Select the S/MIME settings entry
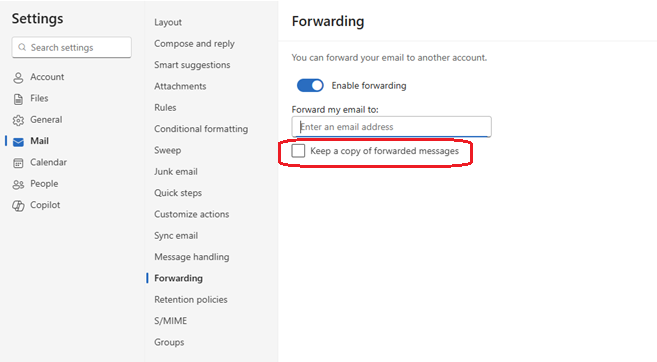The width and height of the screenshot is (657, 362). 171,321
